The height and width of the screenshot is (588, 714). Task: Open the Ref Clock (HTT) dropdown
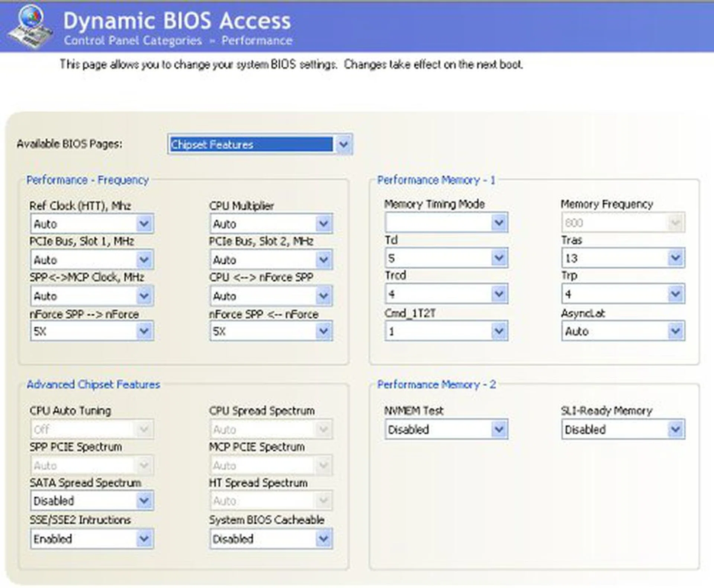(x=144, y=224)
